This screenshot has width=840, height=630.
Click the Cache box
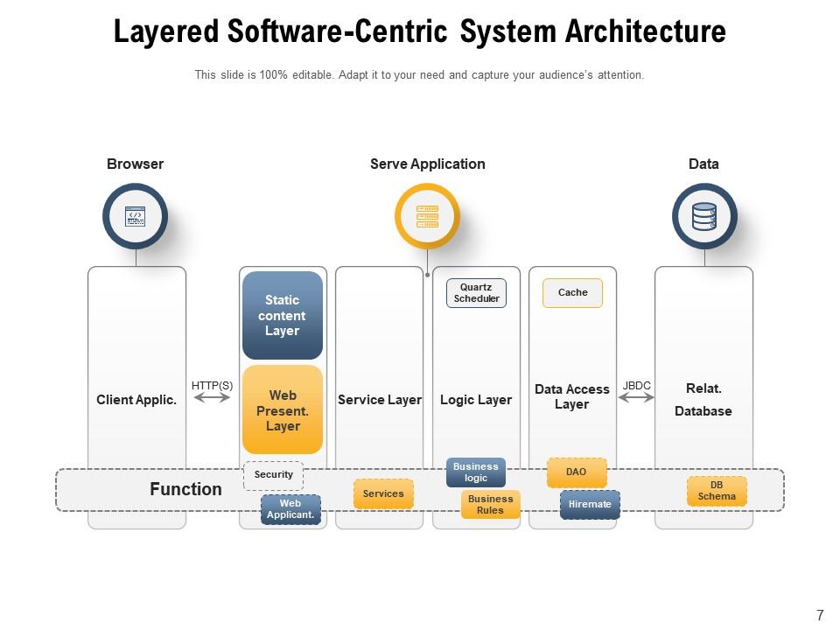(572, 293)
